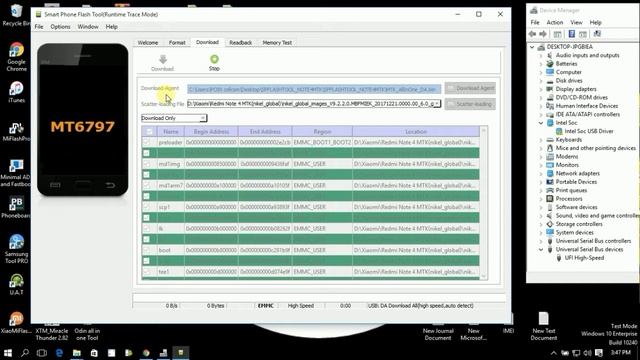Viewport: 640px width, 360px height.
Task: Toggle the boot row checkbox
Action: (x=147, y=250)
